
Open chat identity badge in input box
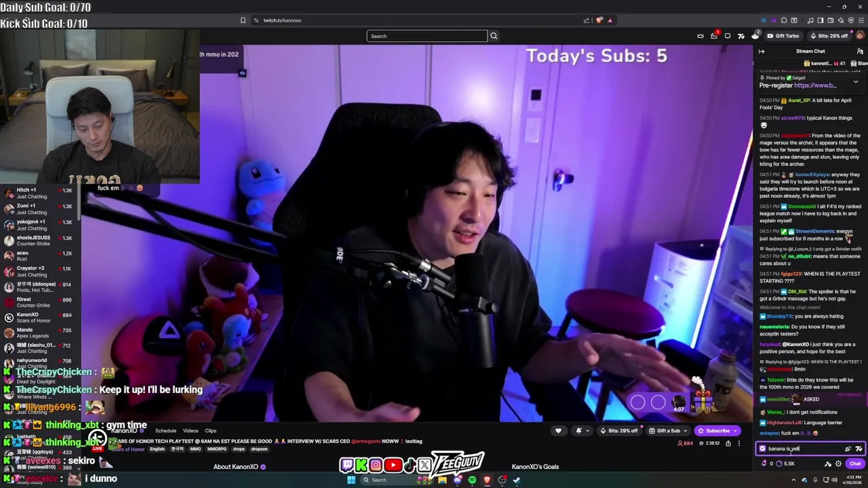click(762, 449)
